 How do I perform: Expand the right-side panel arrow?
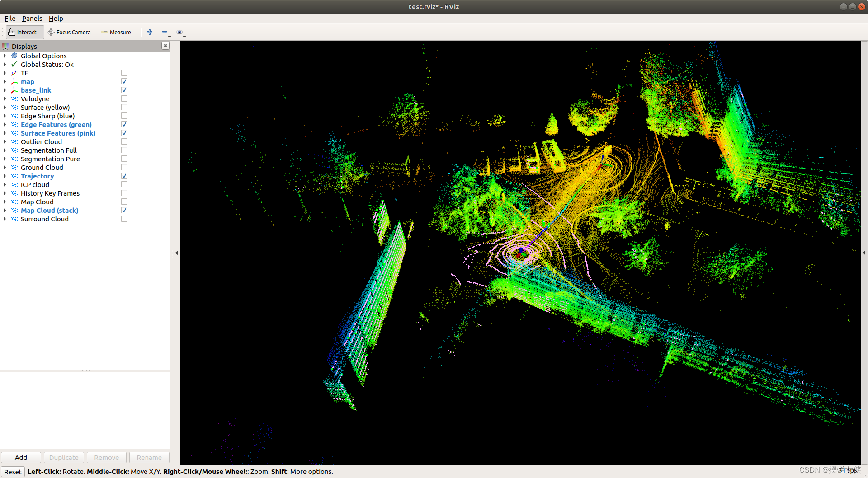864,253
